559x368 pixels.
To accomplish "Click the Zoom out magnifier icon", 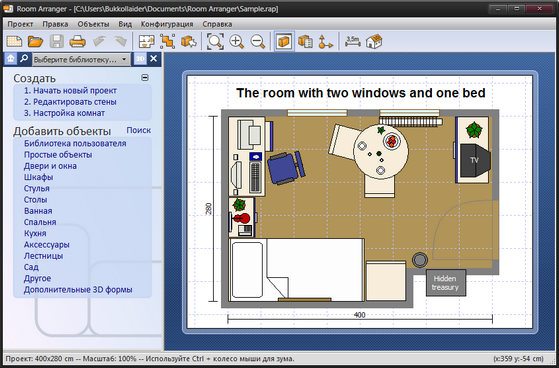I will 257,41.
